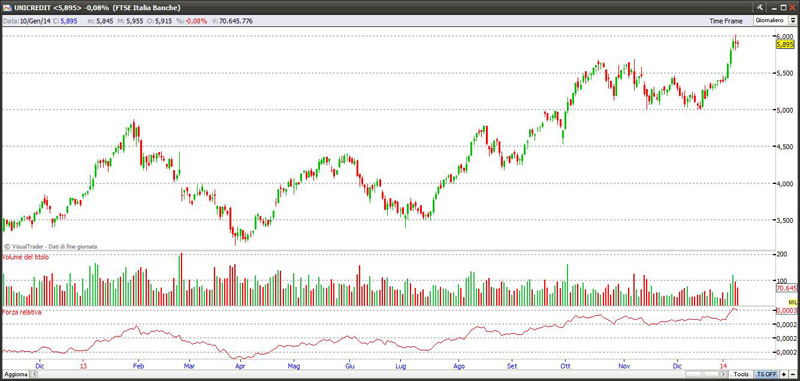Click the yellow 5,895 current price label
This screenshot has height=381, width=800.
(x=785, y=45)
